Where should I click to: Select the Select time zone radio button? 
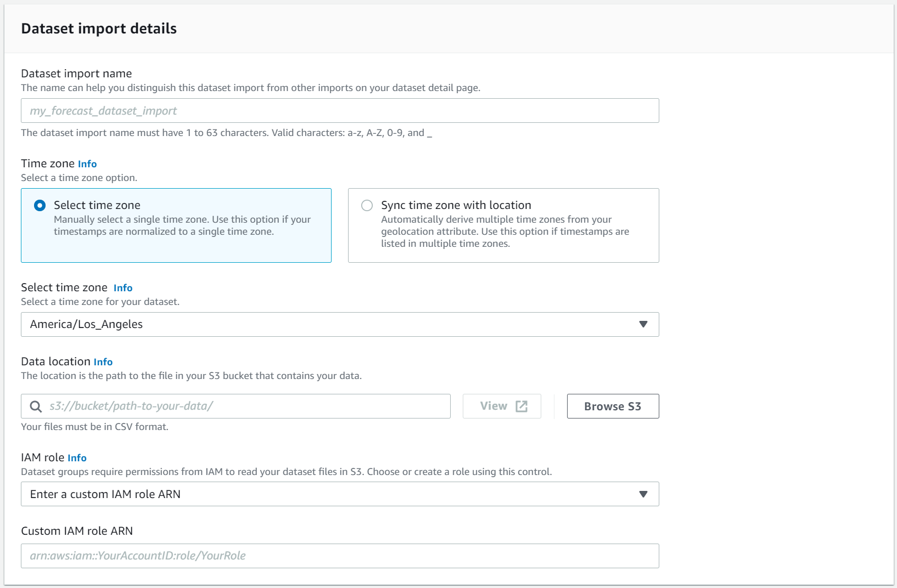[39, 205]
